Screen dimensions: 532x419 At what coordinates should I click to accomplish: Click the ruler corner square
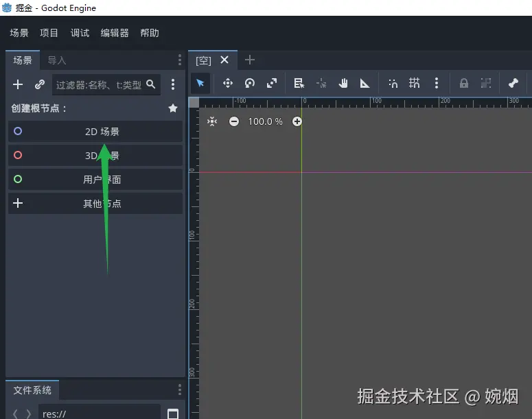[194, 102]
